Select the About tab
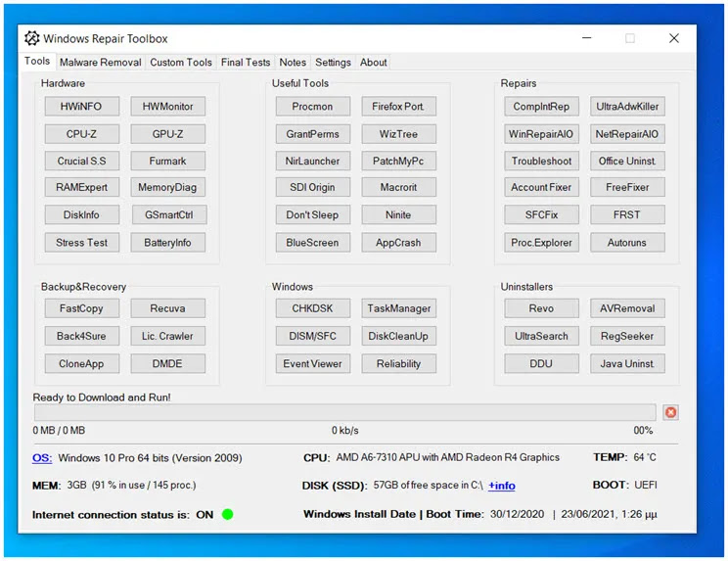This screenshot has width=728, height=561. pyautogui.click(x=373, y=63)
